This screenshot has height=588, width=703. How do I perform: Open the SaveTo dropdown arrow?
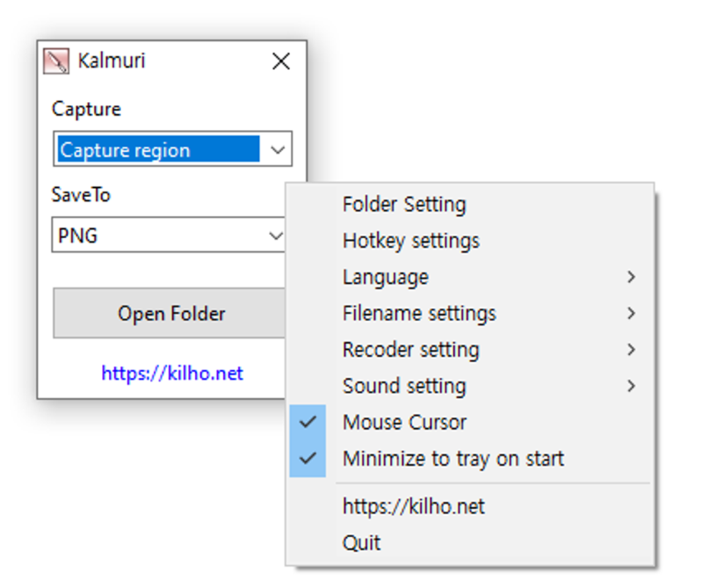276,236
